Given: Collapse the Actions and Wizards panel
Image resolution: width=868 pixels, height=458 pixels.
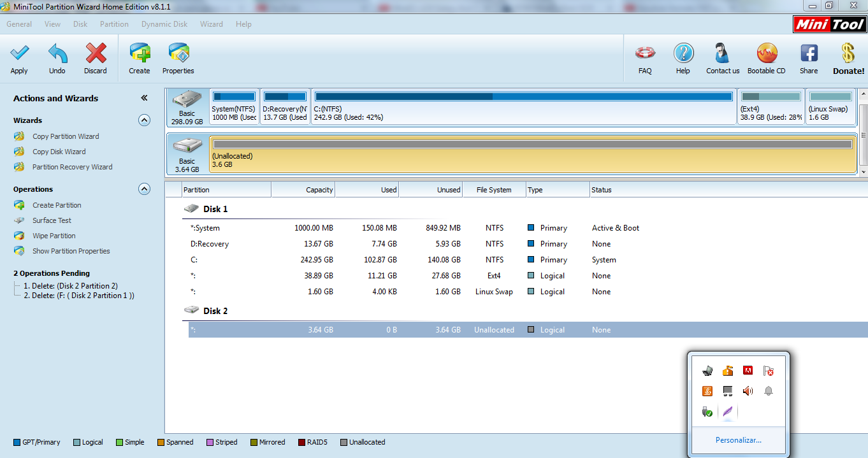Looking at the screenshot, I should [x=144, y=98].
